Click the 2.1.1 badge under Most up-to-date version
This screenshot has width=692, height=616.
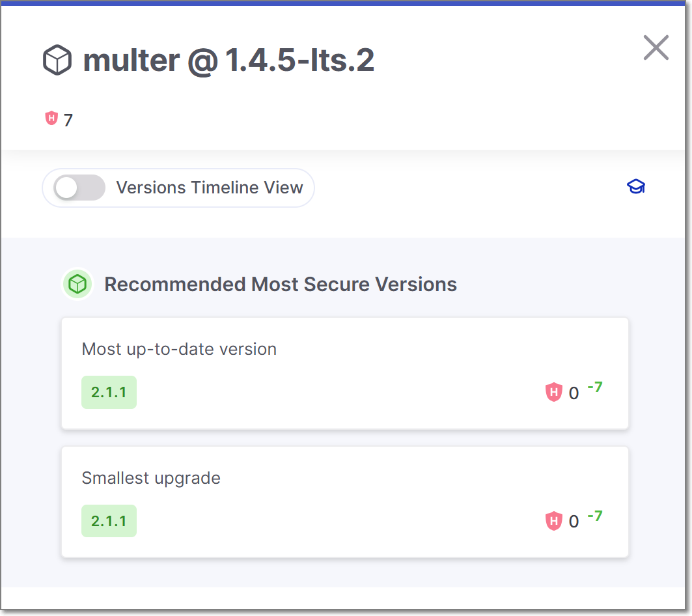109,392
